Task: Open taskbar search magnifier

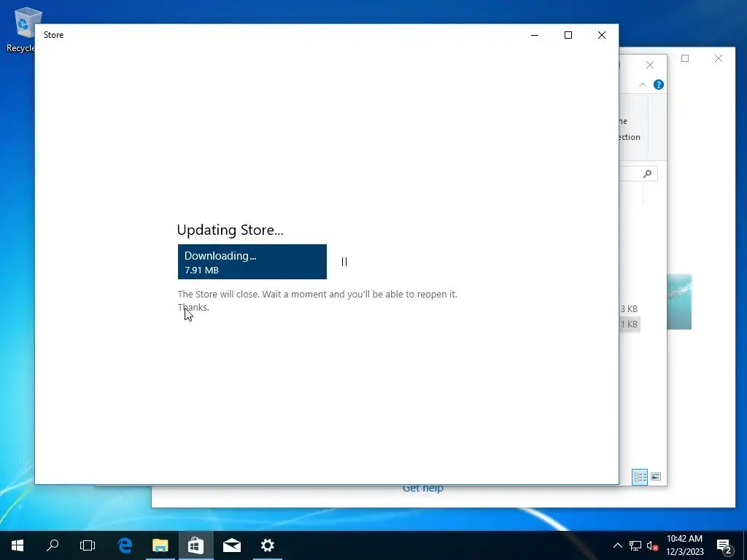Action: [53, 545]
